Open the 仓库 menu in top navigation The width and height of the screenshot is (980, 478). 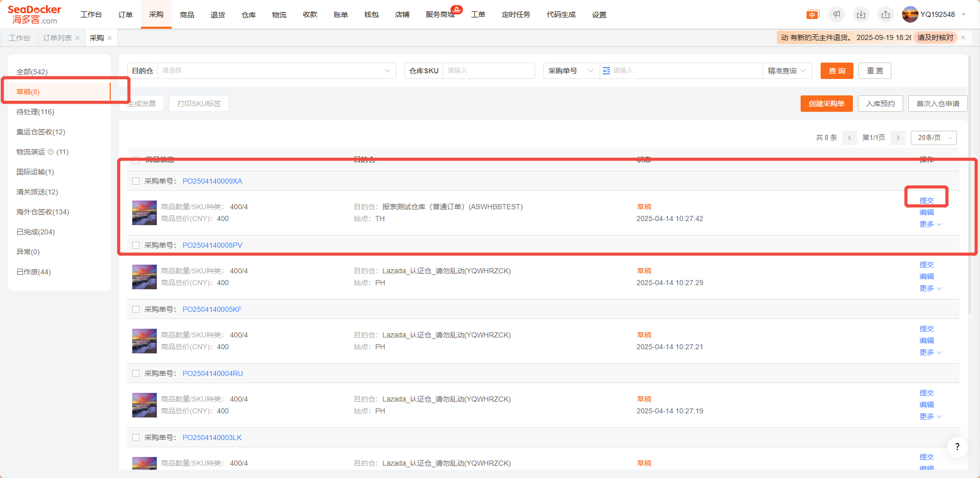(x=249, y=15)
